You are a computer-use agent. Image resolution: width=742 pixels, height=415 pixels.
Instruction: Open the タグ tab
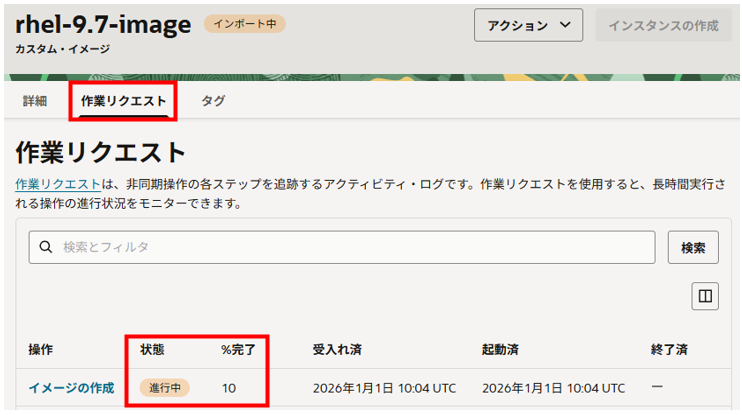(213, 101)
